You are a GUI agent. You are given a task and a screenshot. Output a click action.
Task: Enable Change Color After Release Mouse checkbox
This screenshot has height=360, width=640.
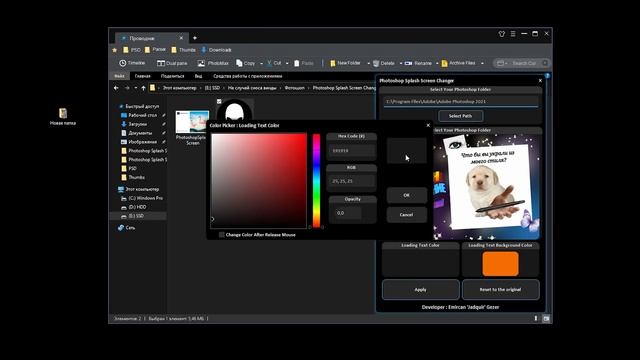point(222,235)
